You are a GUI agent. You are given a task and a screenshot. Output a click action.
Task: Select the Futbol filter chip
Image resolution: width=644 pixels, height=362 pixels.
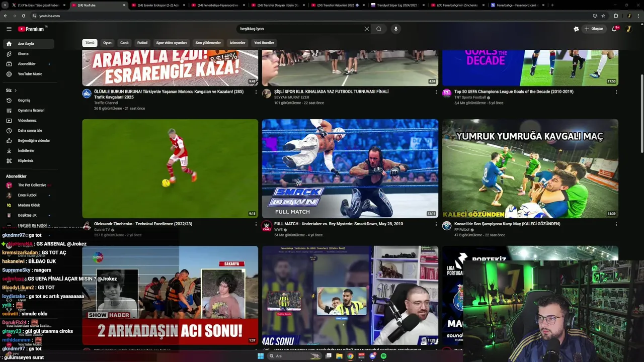pyautogui.click(x=142, y=43)
